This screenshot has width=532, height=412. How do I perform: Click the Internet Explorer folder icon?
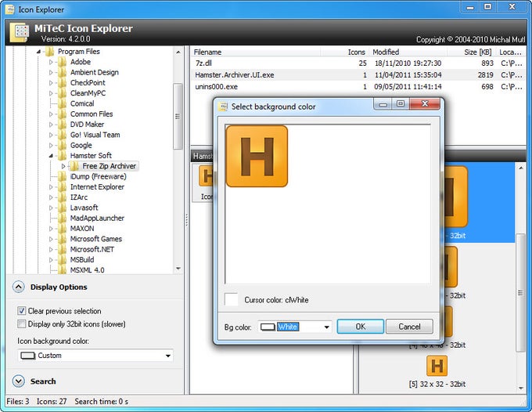coord(62,186)
